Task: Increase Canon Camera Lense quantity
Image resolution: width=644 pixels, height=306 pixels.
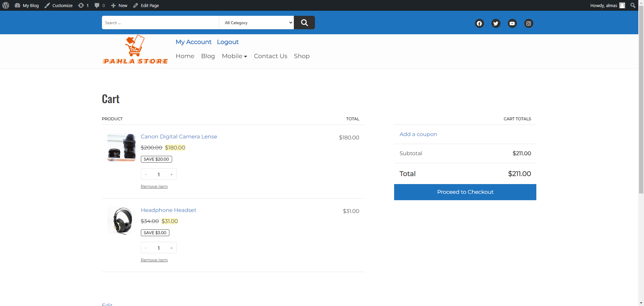Action: (x=171, y=174)
